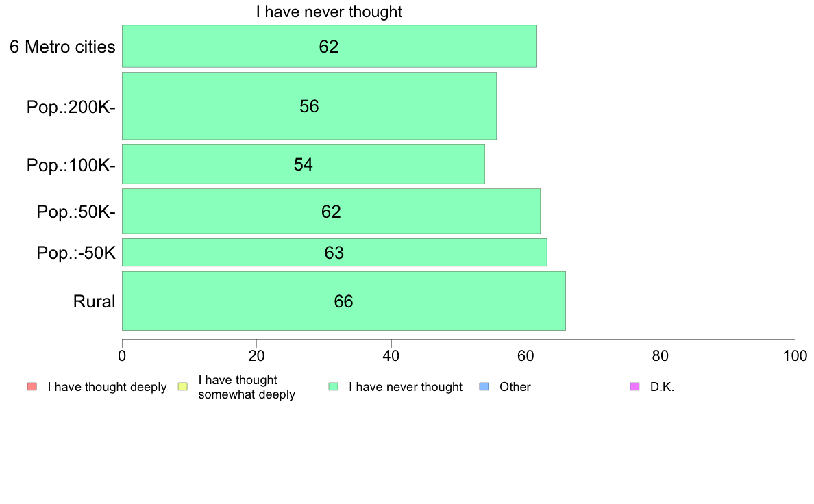Select the '6 Metro cities' bar
Screen dimensions: 814x504
coord(329,46)
